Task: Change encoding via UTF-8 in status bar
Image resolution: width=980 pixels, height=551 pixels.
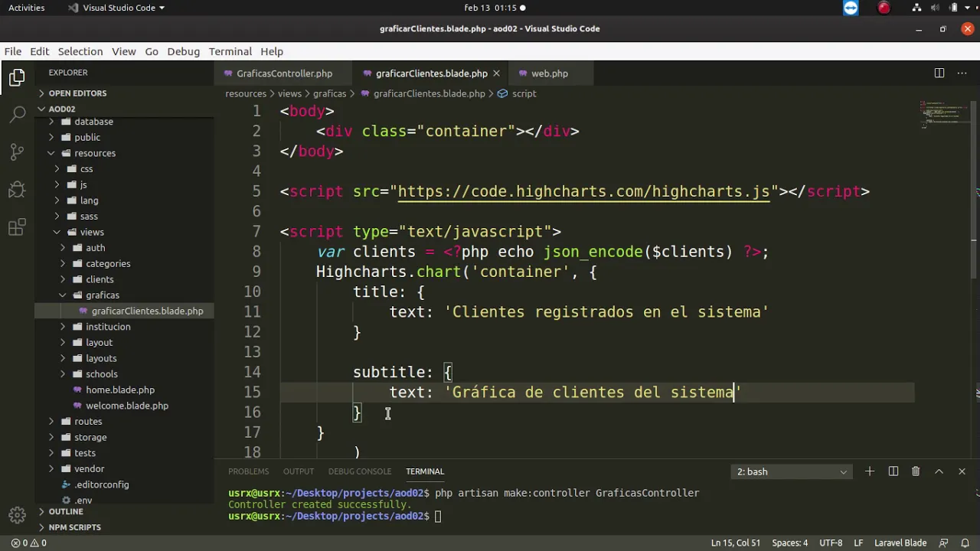Action: [831, 543]
